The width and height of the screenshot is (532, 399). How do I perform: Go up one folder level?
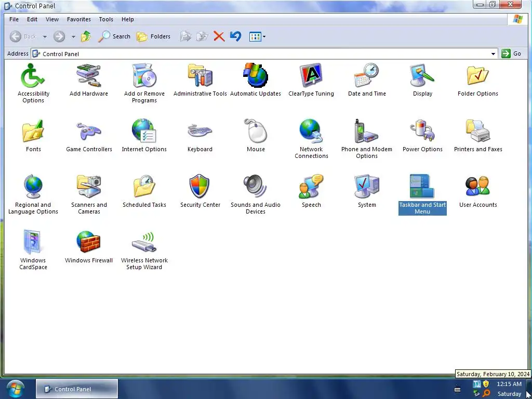(86, 36)
